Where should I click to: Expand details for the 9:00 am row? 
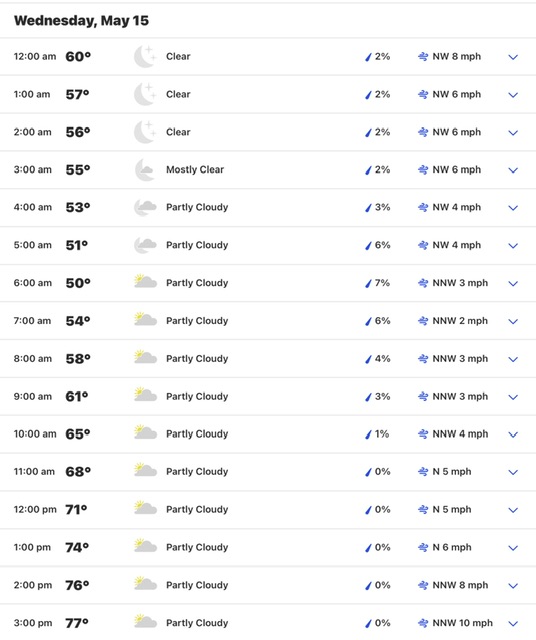(513, 397)
